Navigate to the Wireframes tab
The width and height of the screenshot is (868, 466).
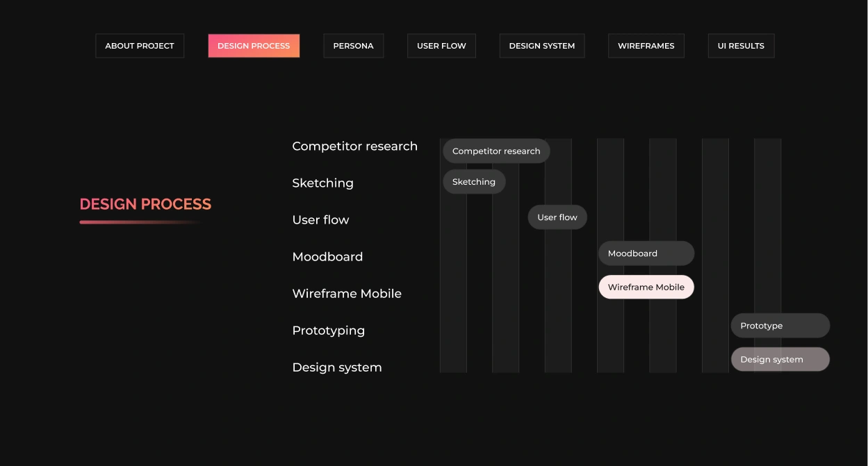pos(646,46)
